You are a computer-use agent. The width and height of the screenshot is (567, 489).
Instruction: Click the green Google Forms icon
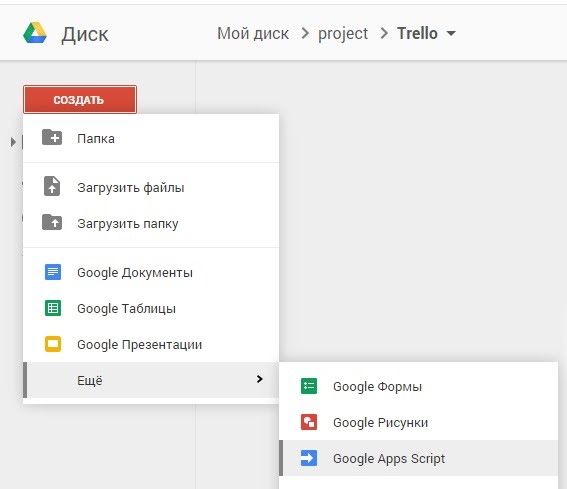(309, 386)
